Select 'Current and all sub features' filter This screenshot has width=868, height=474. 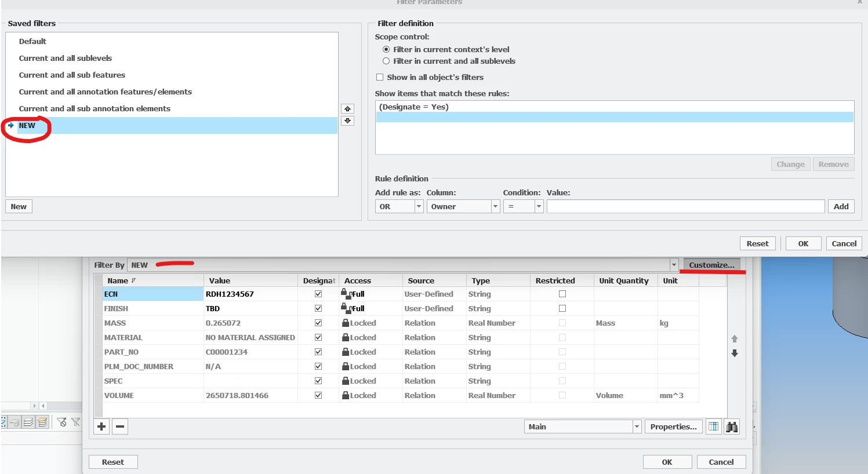72,75
